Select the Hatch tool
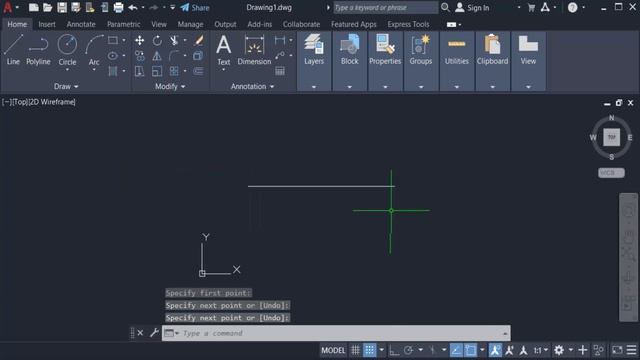 (x=113, y=71)
